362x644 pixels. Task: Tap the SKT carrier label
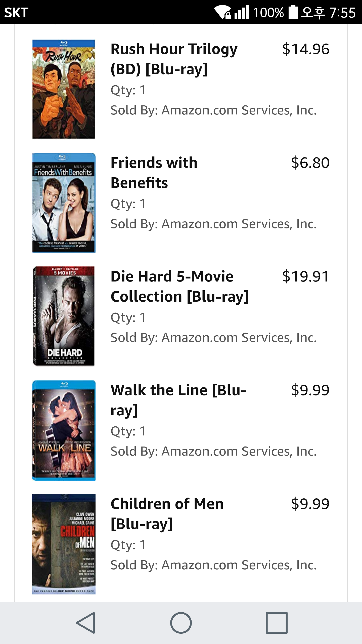pos(16,12)
